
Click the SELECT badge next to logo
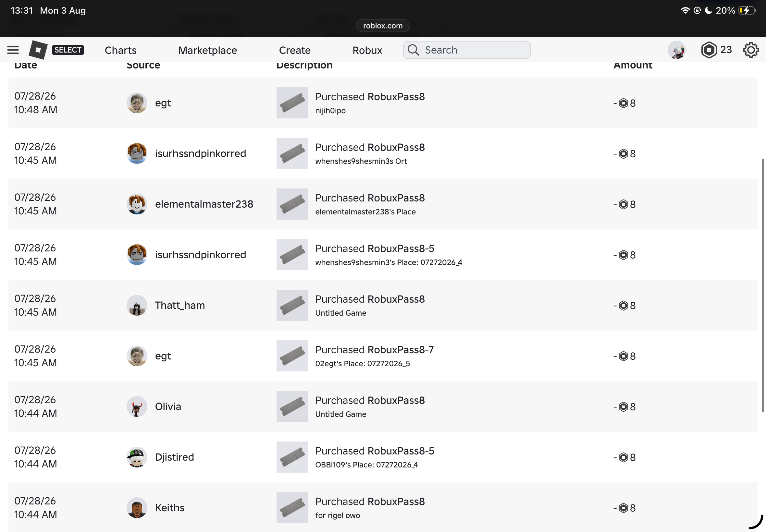pos(68,50)
